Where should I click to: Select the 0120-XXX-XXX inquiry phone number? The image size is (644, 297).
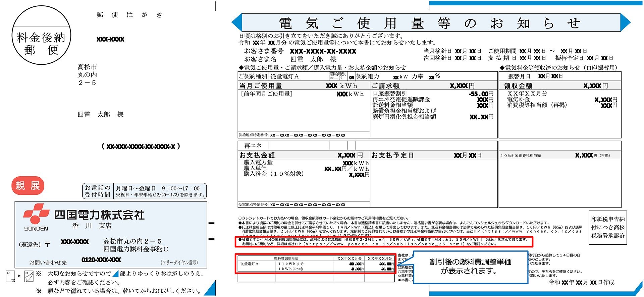click(101, 260)
